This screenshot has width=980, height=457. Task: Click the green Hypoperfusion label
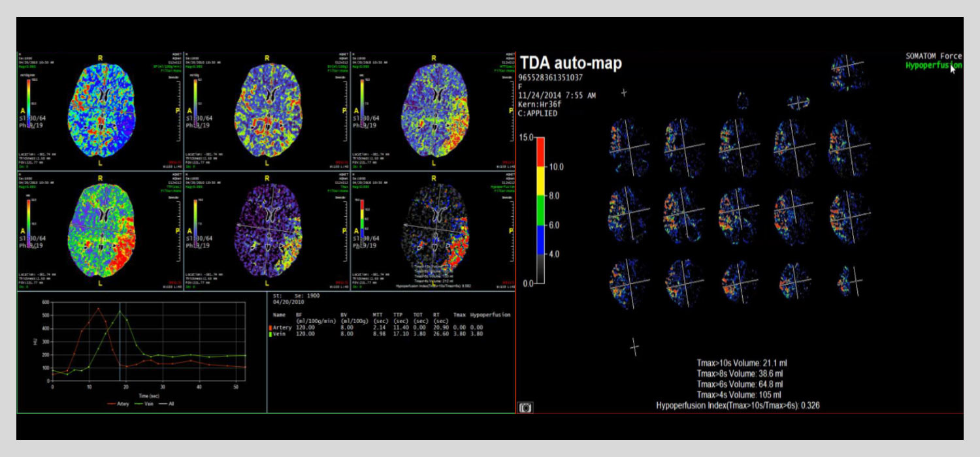[933, 65]
